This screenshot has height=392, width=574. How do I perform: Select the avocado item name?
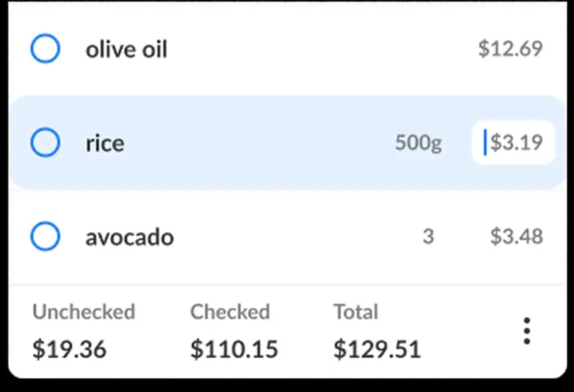click(x=129, y=237)
